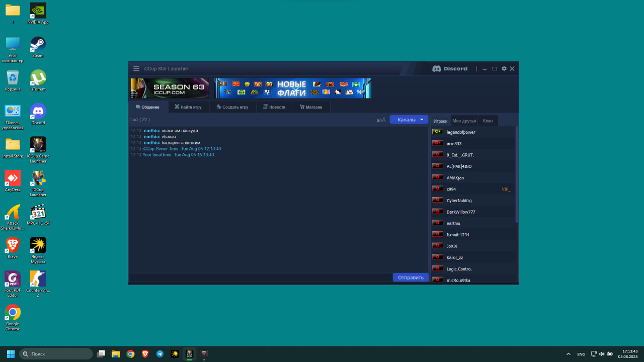Select the Install Store folder icon
The height and width of the screenshot is (362, 644).
pos(13,147)
